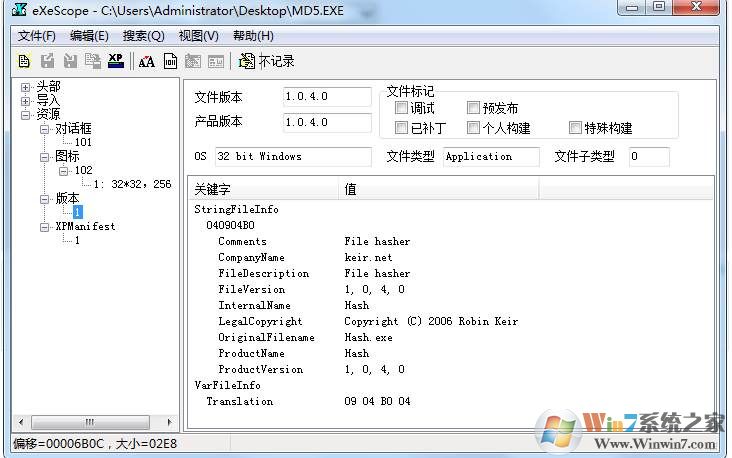Screen dimensions: 732x458
Task: Open the 帮助(H) menu
Action: [253, 36]
